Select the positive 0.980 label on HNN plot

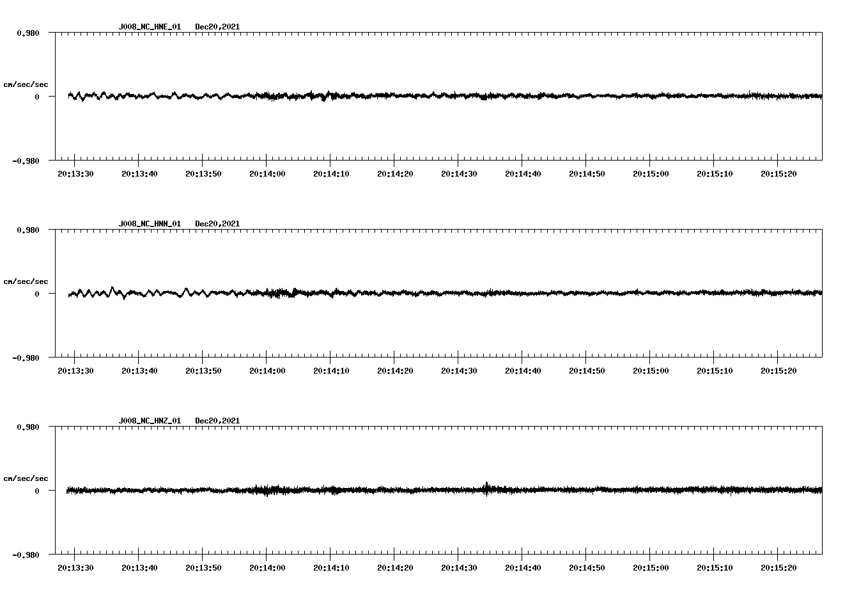tap(27, 230)
